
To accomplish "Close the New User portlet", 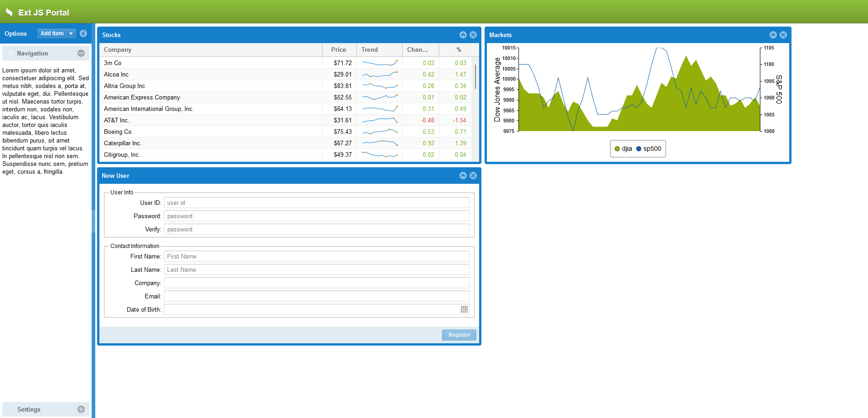I will [x=473, y=176].
